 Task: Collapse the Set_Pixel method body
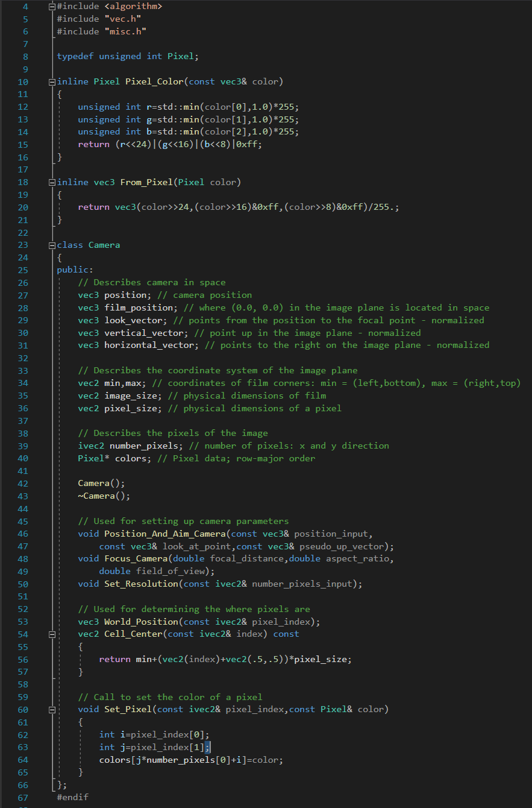point(52,709)
